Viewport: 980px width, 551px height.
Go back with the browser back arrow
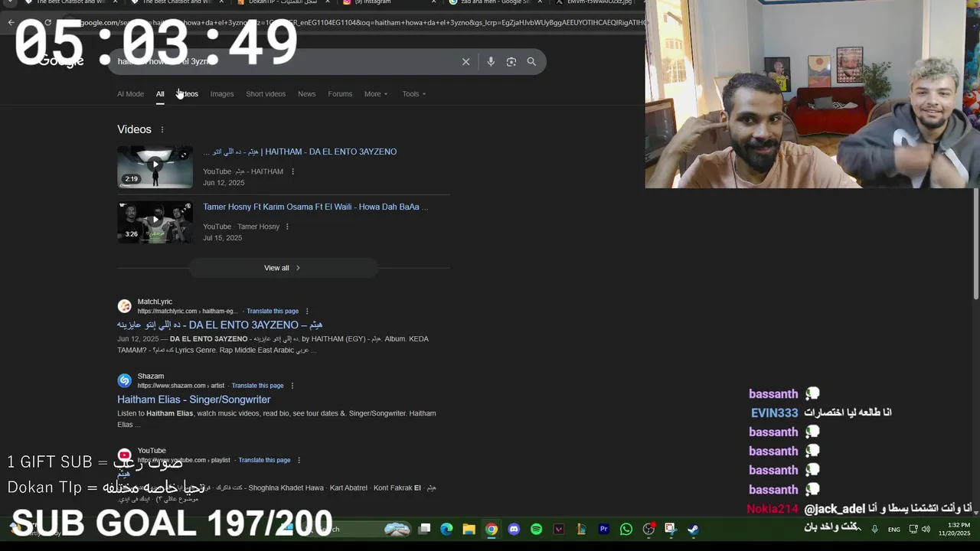click(11, 22)
